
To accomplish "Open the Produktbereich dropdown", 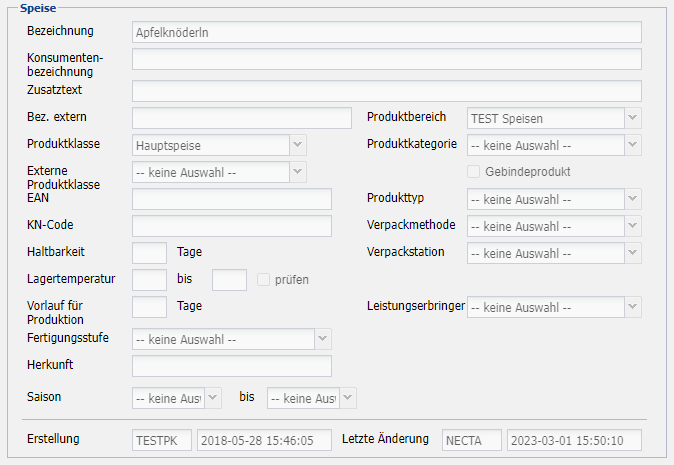I will coord(553,119).
